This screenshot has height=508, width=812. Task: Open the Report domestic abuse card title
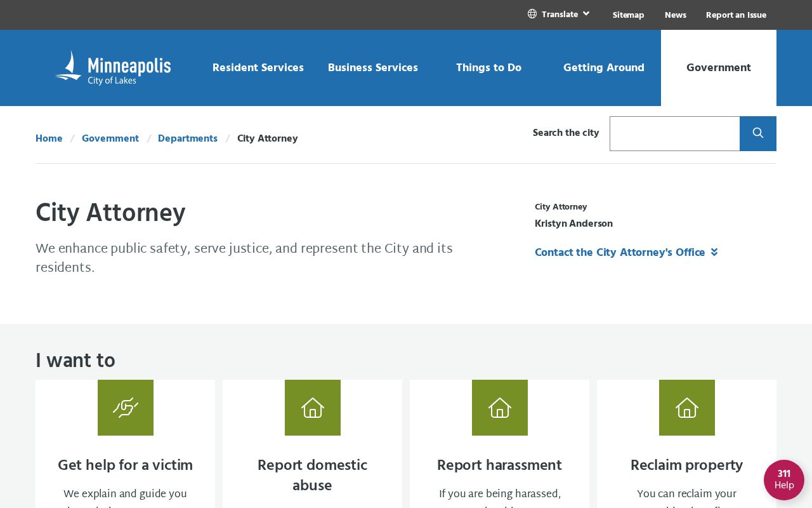pos(313,475)
